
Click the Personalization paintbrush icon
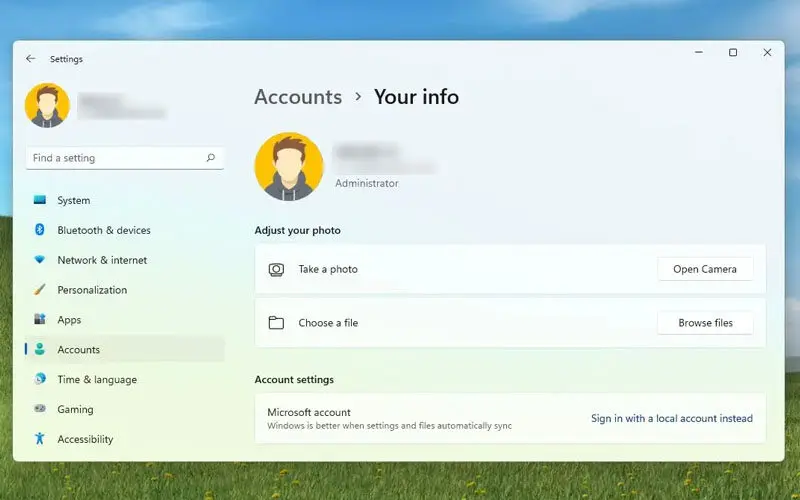tap(40, 290)
